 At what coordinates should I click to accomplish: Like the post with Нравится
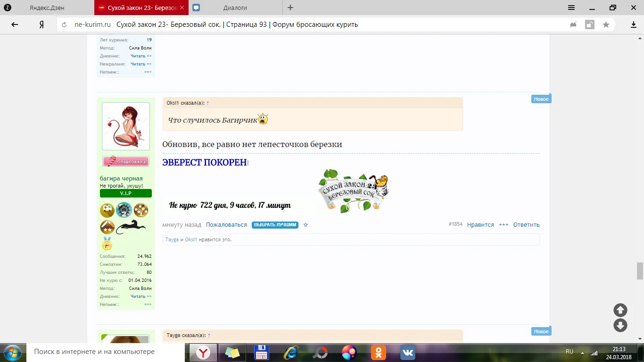pos(480,225)
